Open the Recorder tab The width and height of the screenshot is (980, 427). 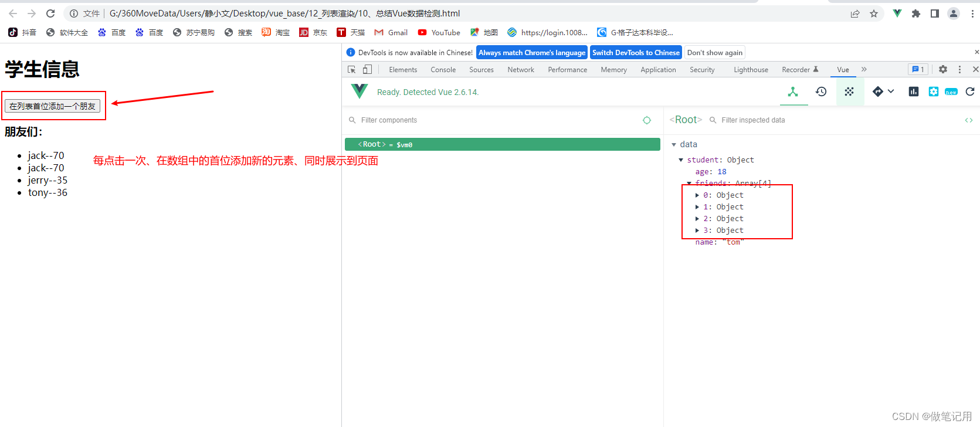(x=800, y=69)
